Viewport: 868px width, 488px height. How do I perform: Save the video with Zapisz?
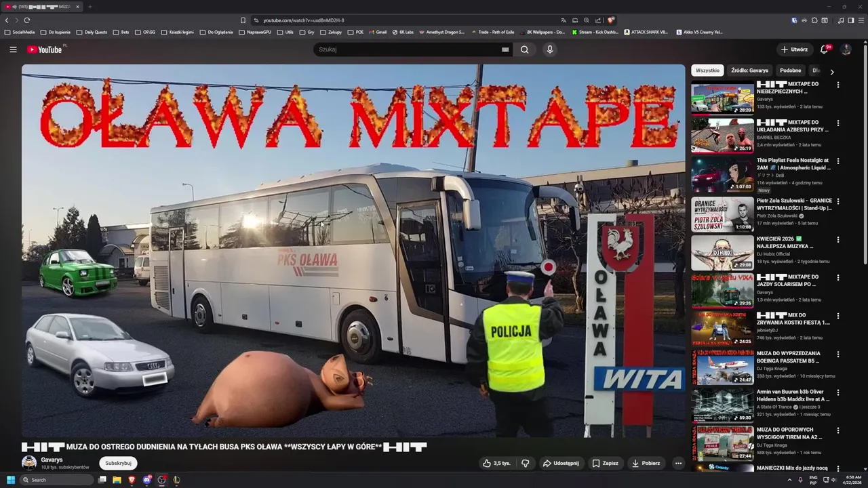click(x=605, y=464)
